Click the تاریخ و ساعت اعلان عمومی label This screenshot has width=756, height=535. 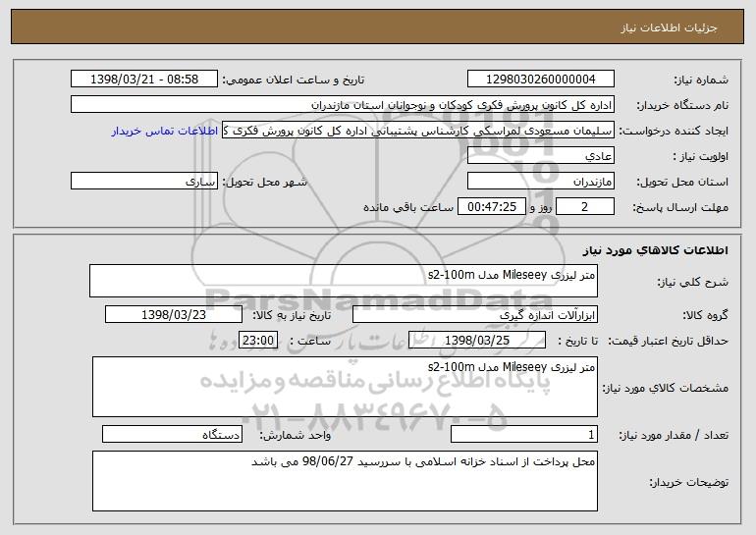(x=294, y=80)
